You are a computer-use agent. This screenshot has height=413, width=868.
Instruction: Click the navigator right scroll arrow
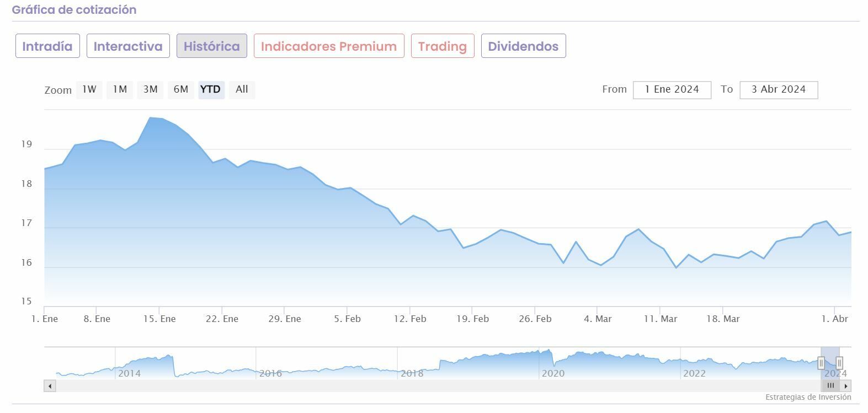tap(846, 386)
